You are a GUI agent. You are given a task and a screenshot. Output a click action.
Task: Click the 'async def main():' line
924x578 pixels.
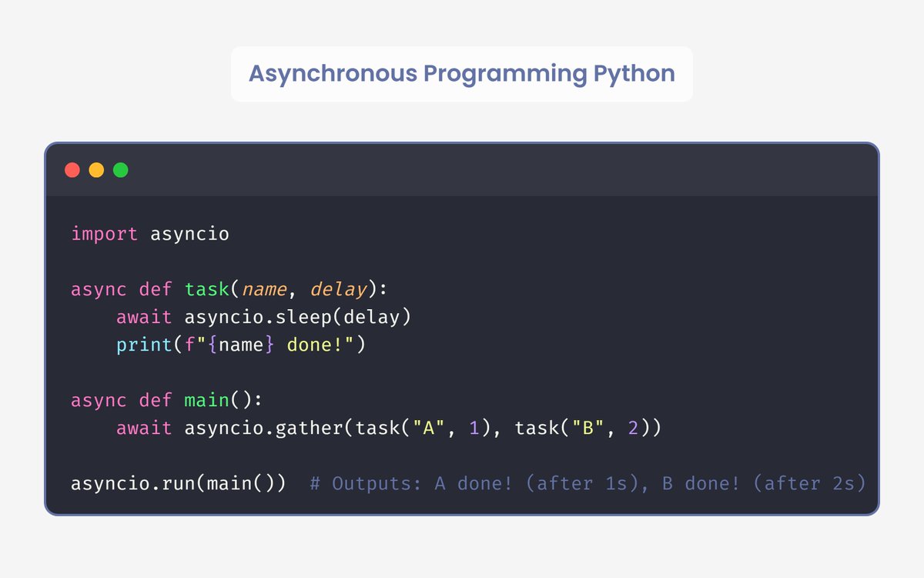(x=167, y=401)
